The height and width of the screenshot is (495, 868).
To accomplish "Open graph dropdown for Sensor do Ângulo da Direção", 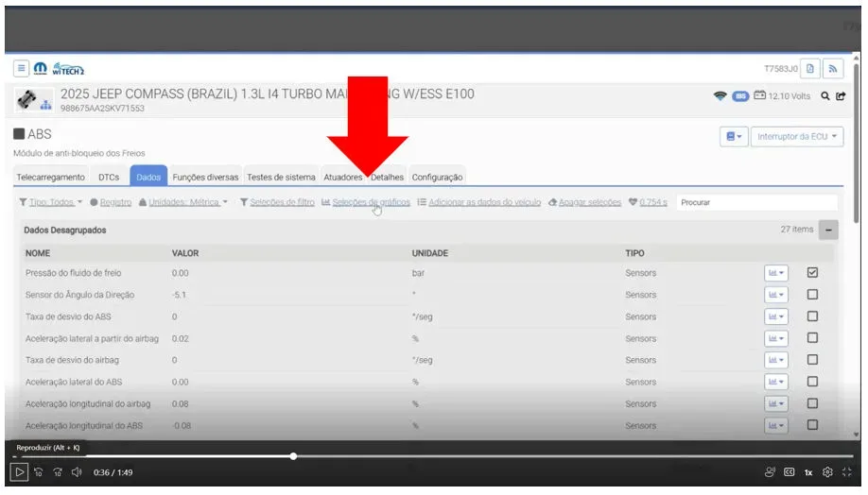I will coord(776,295).
